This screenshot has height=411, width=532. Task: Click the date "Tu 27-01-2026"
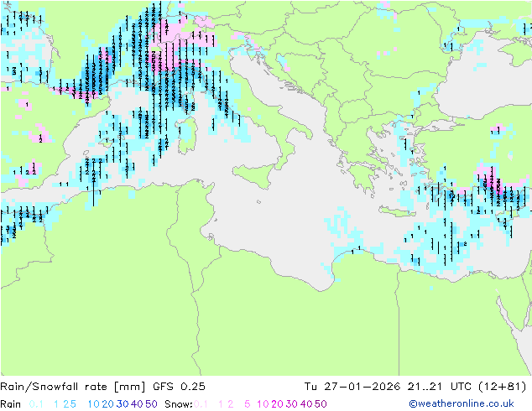352,387
